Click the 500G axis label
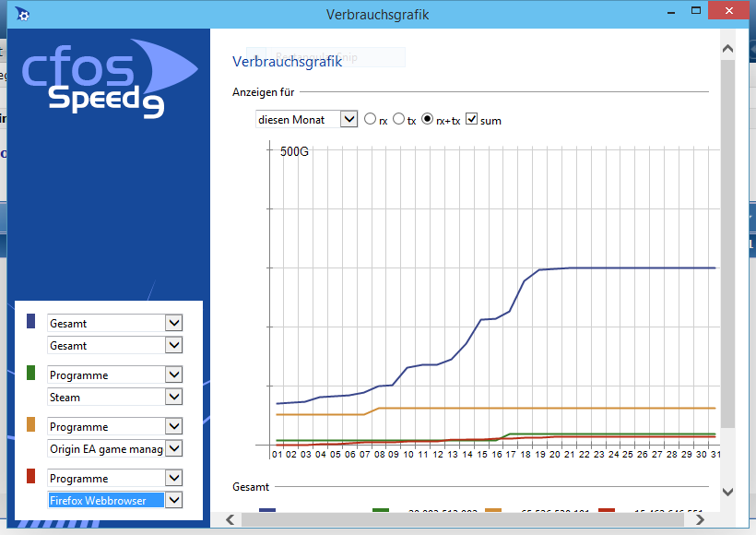 tap(294, 151)
